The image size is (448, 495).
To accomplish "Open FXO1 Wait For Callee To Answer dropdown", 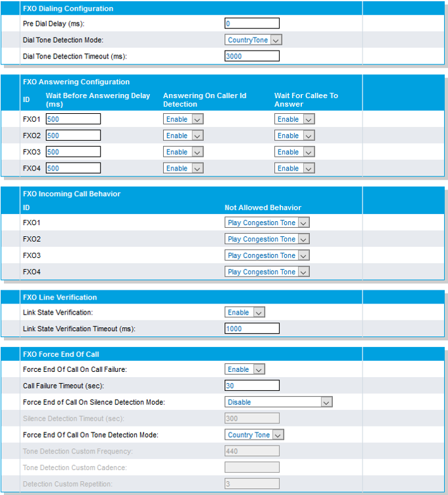I will [294, 119].
